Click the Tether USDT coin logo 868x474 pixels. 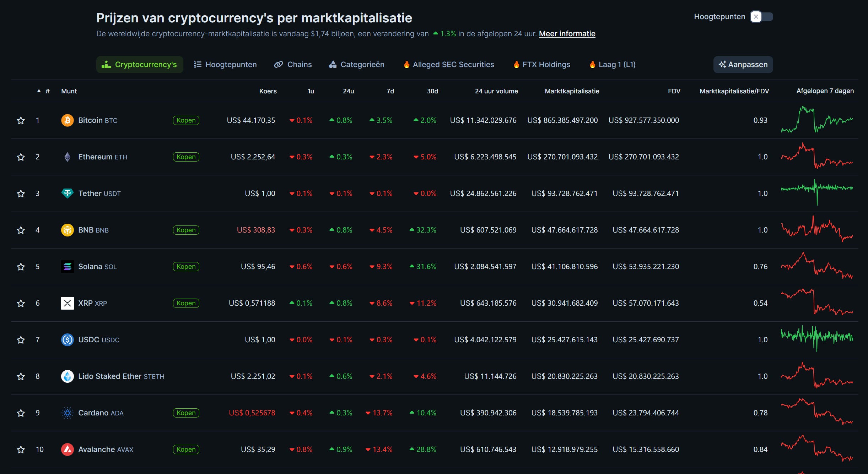coord(68,194)
